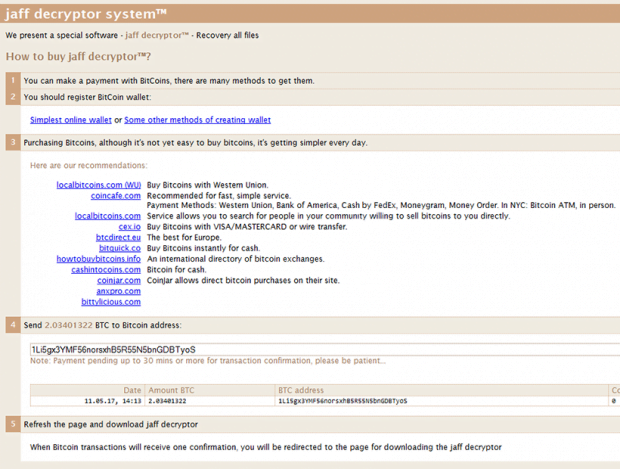The width and height of the screenshot is (620, 469).
Task: Click the Bitcoin address input field
Action: point(325,350)
